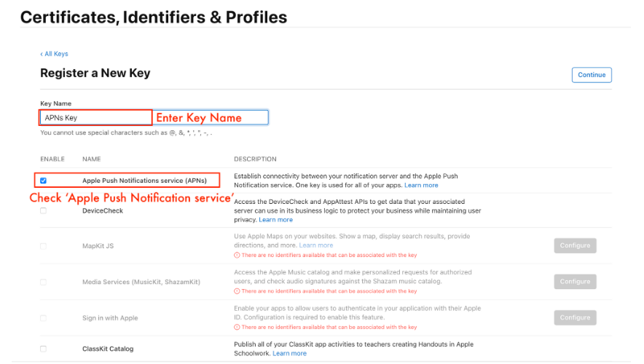Enable Sign in with Apple checkbox
Screen dimensions: 644x364
pos(44,318)
